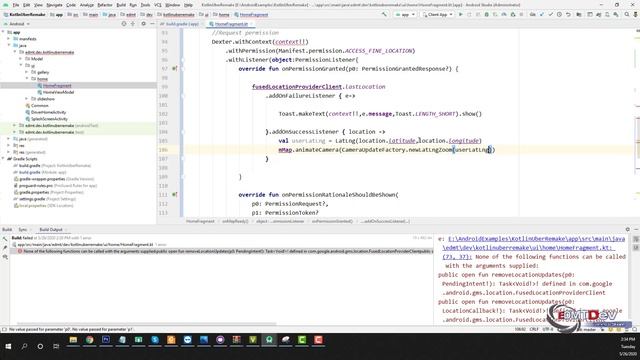The image size is (640, 360).
Task: Click the 'mMap' identifier on line 106
Action: pyautogui.click(x=285, y=150)
